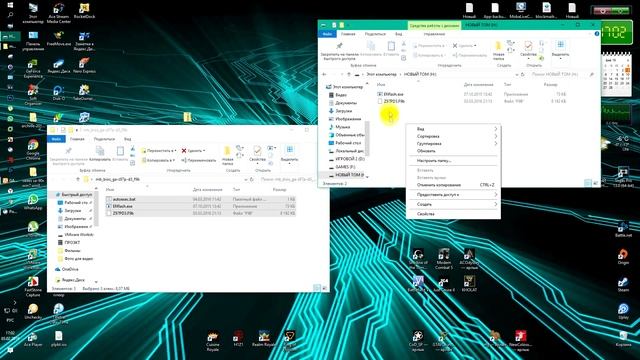The width and height of the screenshot is (640, 360).
Task: Open Файл tab in left Explorer window
Action: pyautogui.click(x=56, y=139)
